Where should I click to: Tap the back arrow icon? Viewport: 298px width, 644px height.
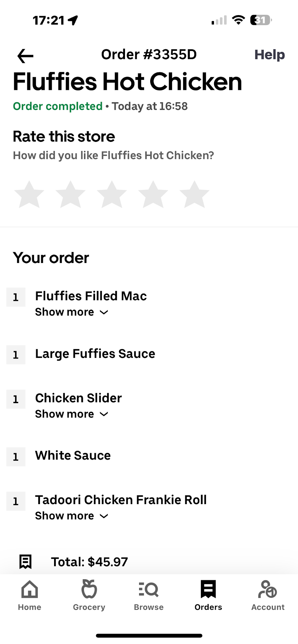tap(25, 56)
